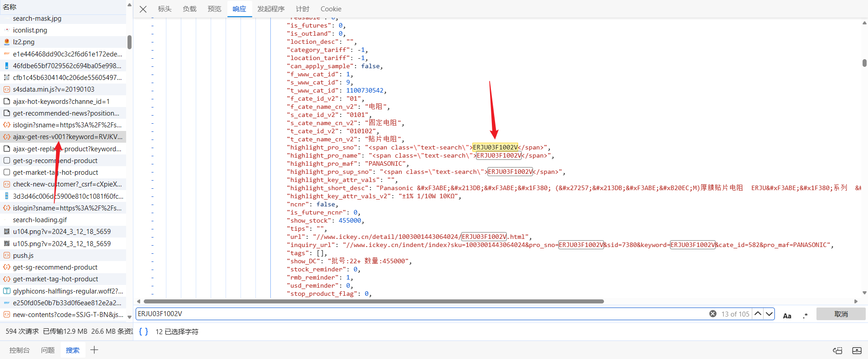Add a drawer tool with plus icon
Image resolution: width=868 pixels, height=359 pixels.
click(94, 350)
